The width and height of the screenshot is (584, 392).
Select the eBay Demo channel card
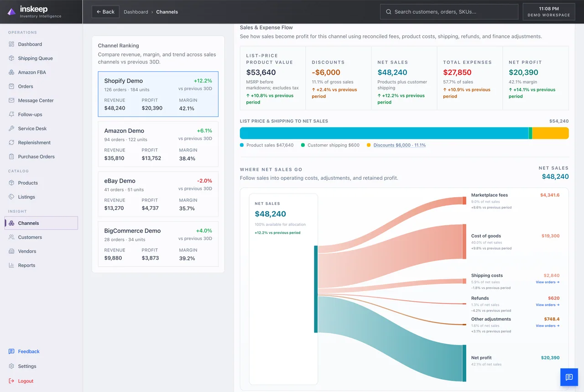click(x=158, y=194)
